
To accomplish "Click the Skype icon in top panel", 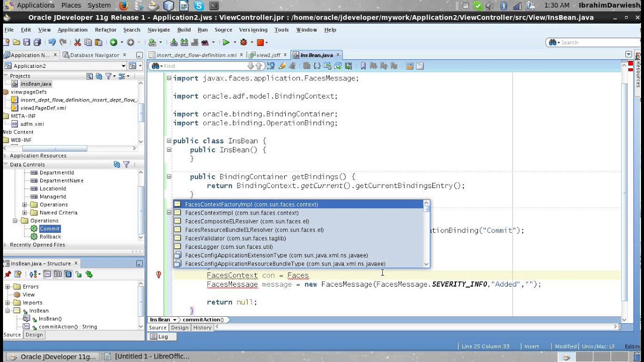I will 199,6.
